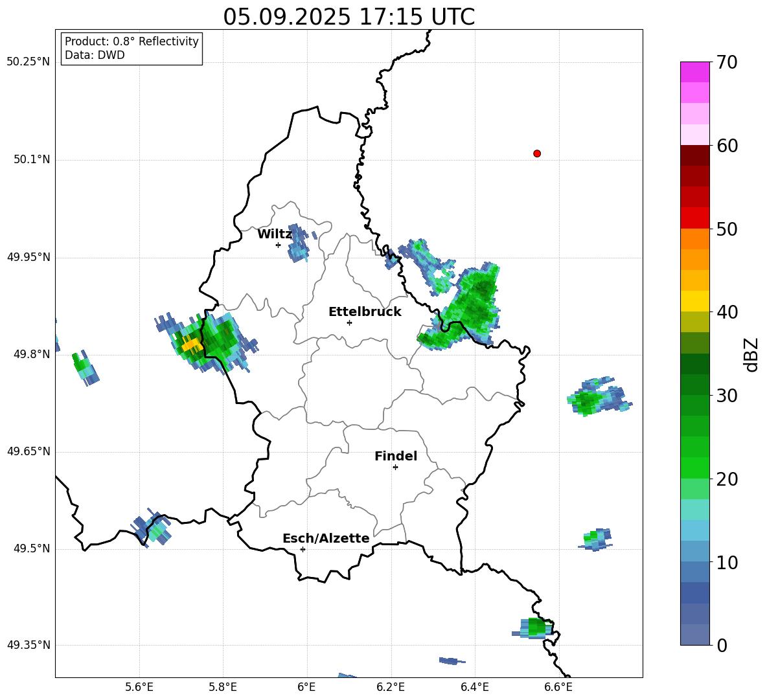The height and width of the screenshot is (700, 767).
Task: Click the 30 dBZ colorbar label
Action: (727, 396)
